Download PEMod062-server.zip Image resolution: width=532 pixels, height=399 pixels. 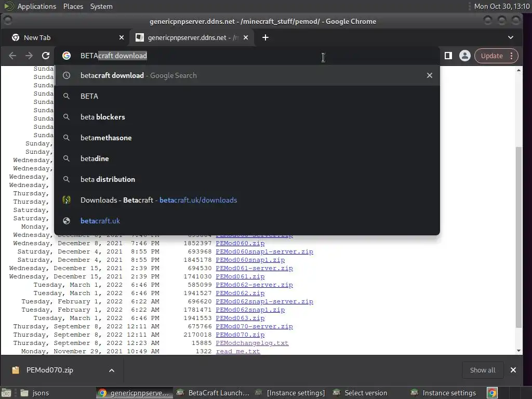[x=254, y=285]
